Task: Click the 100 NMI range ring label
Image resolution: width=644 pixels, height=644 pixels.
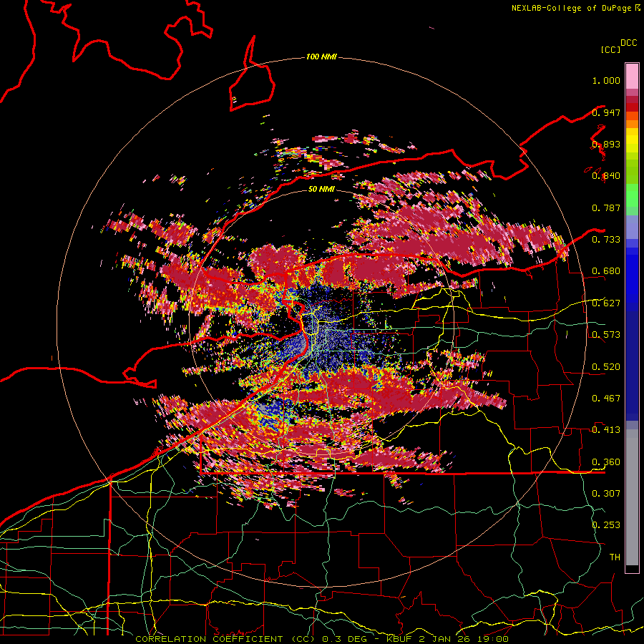Action: (x=321, y=57)
